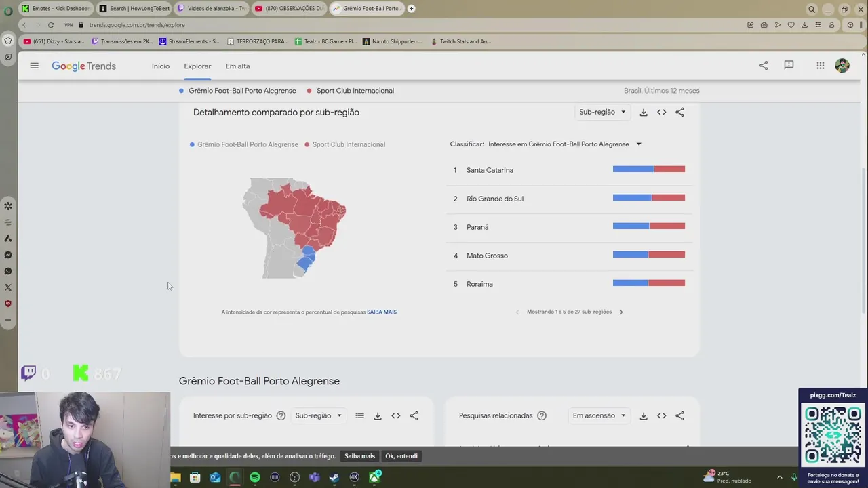The image size is (868, 488).
Task: Click the heart bookmark icon in address bar
Action: [791, 25]
